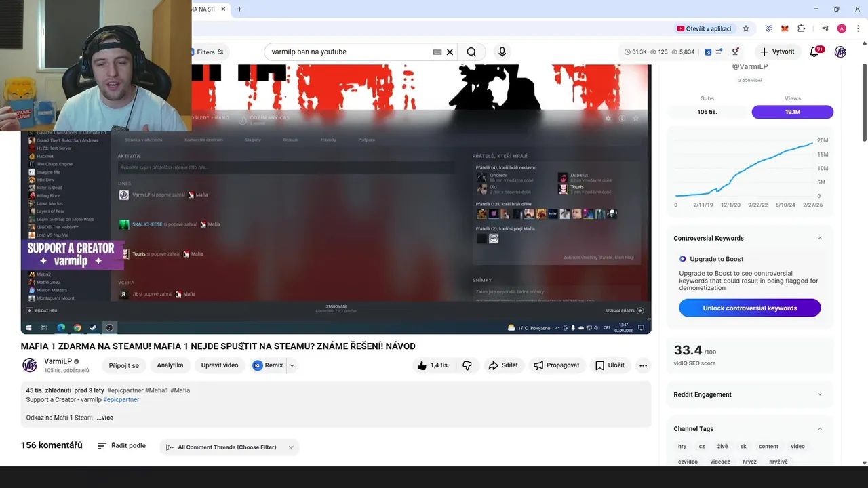Click the Vytvořit create button
Screen dimensions: 868x488
(777, 52)
